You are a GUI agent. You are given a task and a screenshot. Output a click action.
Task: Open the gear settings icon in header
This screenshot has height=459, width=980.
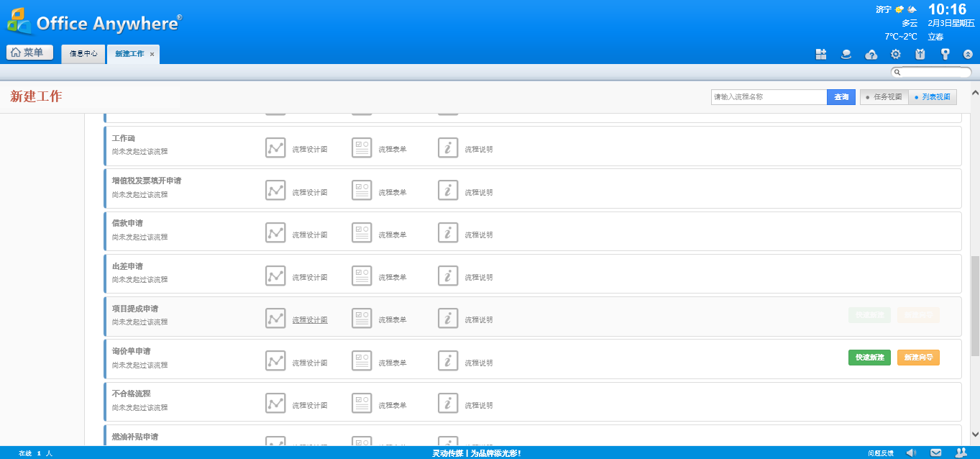pos(896,54)
